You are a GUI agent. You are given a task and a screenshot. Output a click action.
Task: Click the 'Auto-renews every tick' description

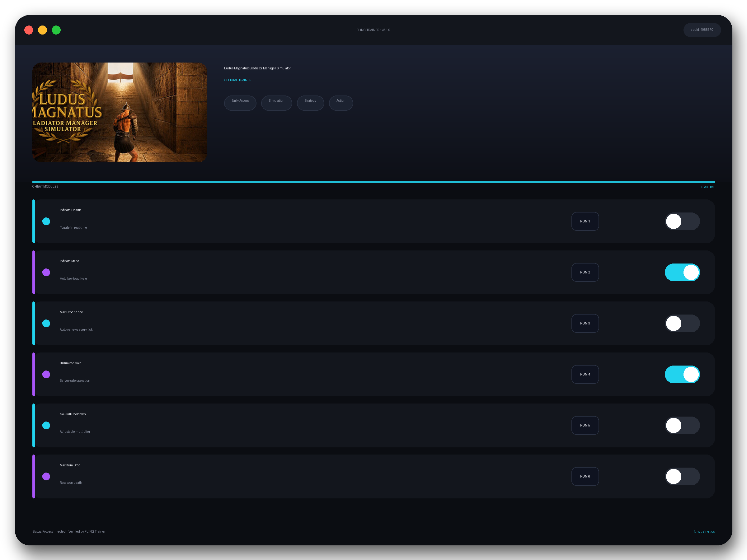pos(76,329)
